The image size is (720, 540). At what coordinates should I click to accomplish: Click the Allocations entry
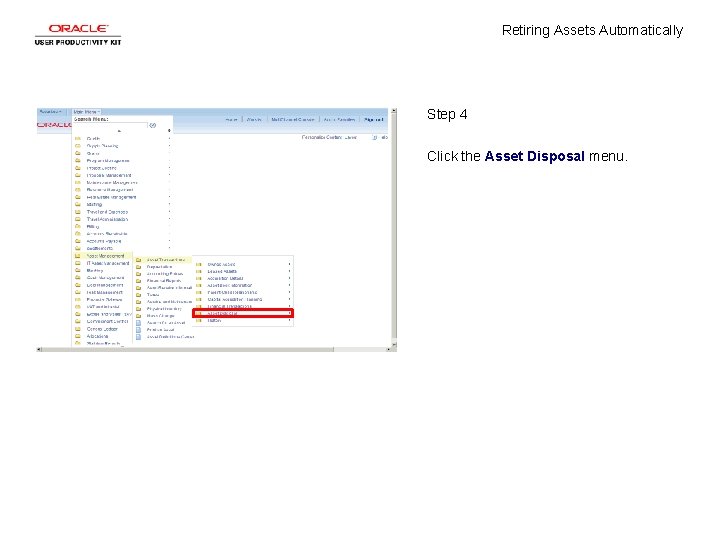pyautogui.click(x=97, y=336)
